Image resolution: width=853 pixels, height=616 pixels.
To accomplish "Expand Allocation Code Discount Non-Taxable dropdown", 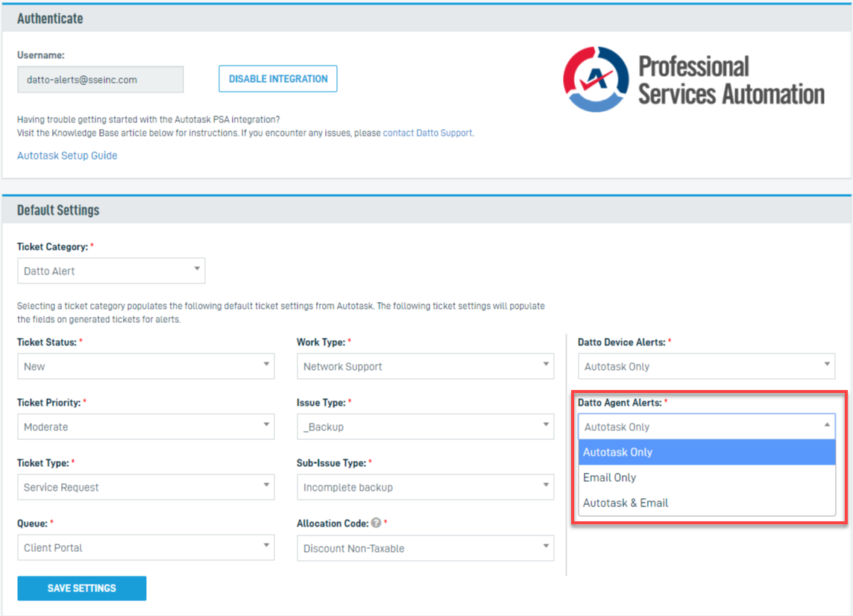I will click(x=426, y=548).
